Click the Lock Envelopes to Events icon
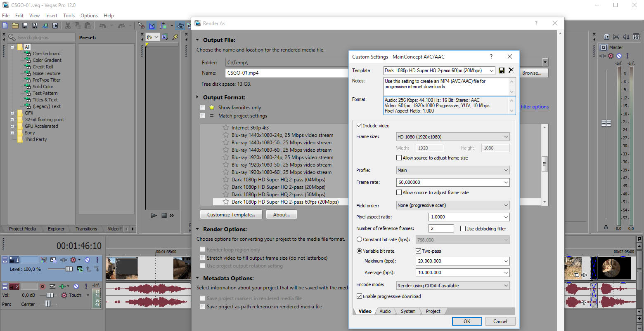644x331 pixels. [180, 26]
